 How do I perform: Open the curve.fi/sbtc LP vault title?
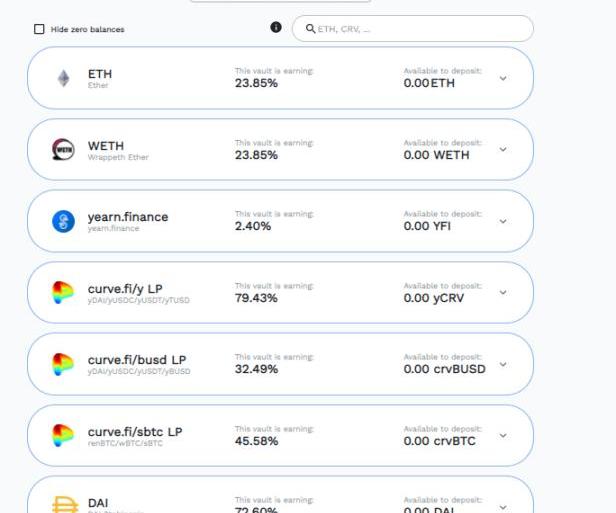135,432
